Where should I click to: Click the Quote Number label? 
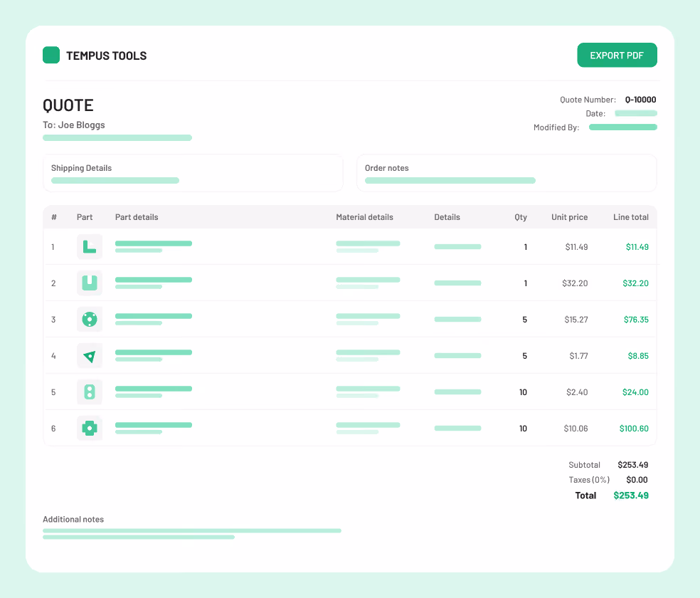click(588, 100)
